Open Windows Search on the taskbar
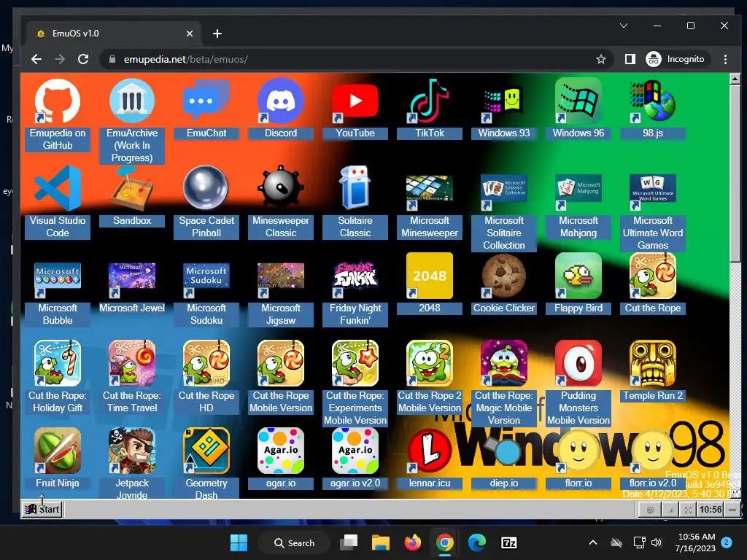Image resolution: width=747 pixels, height=560 pixels. pyautogui.click(x=294, y=542)
